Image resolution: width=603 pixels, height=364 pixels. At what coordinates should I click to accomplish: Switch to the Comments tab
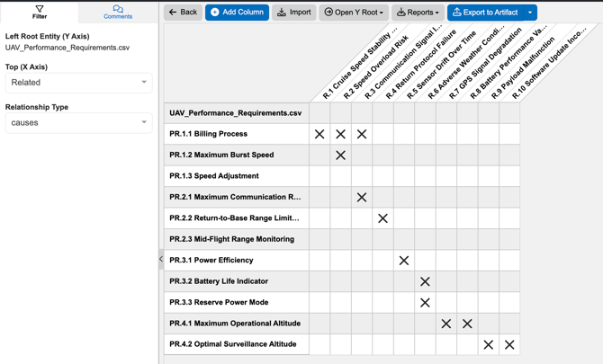coord(118,12)
